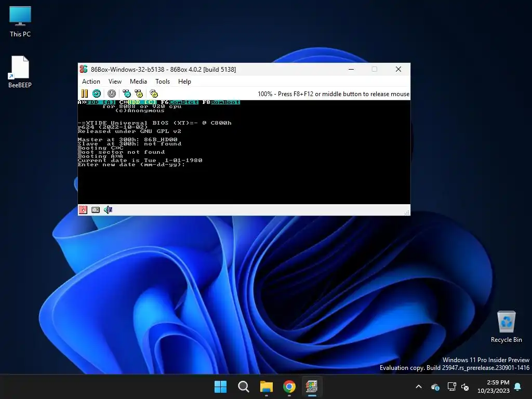Click the hard disk status bar icon
The width and height of the screenshot is (532, 399).
(x=96, y=210)
